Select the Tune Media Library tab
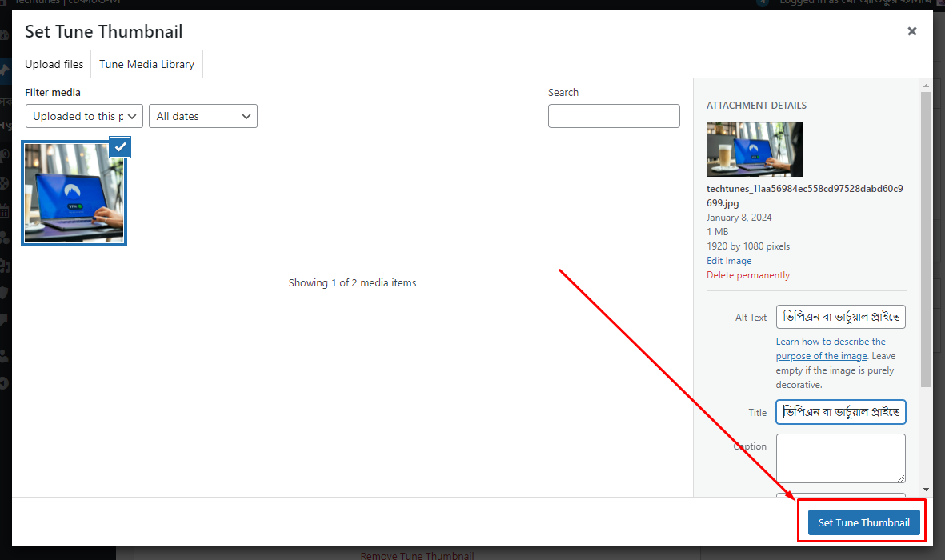The image size is (945, 560). [x=146, y=64]
